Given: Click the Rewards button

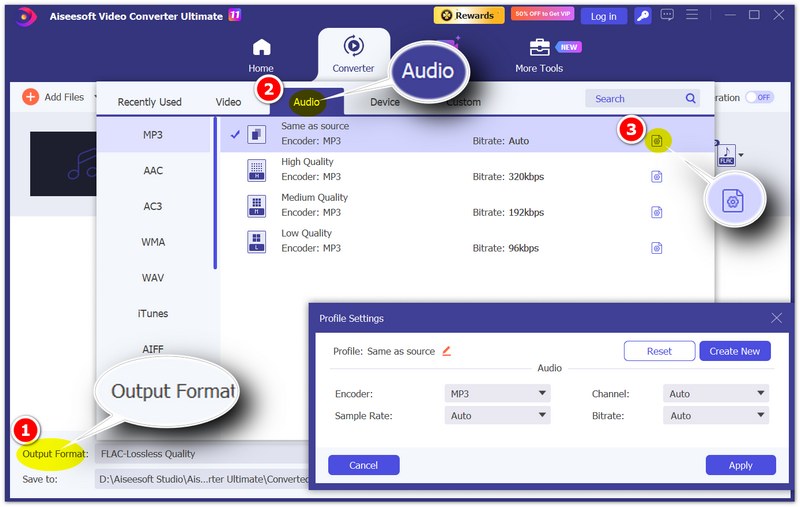Looking at the screenshot, I should 469,15.
